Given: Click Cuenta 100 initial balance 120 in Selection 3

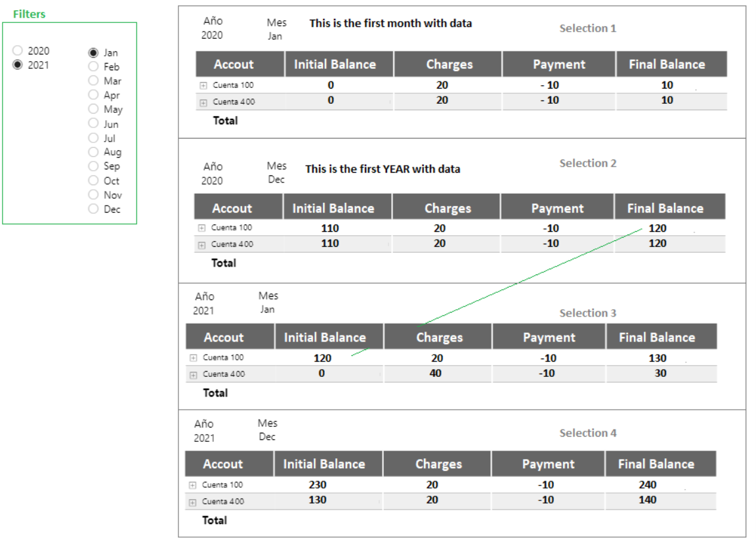Looking at the screenshot, I should [x=323, y=358].
